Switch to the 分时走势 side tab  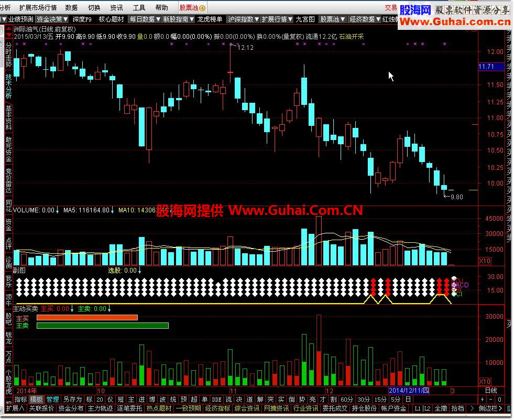coord(8,55)
